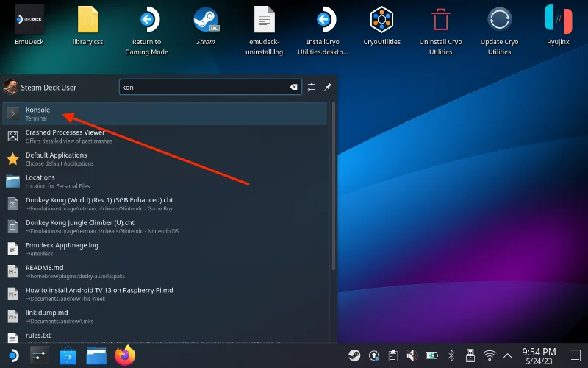
Task: Open Default Applications result
Action: [165, 158]
